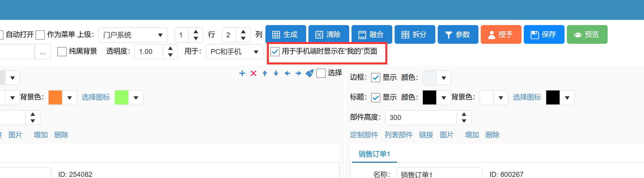Uncheck the 用于手机端时显示在“我的”页面 option
Viewport: 644px width, 178px height.
(275, 52)
